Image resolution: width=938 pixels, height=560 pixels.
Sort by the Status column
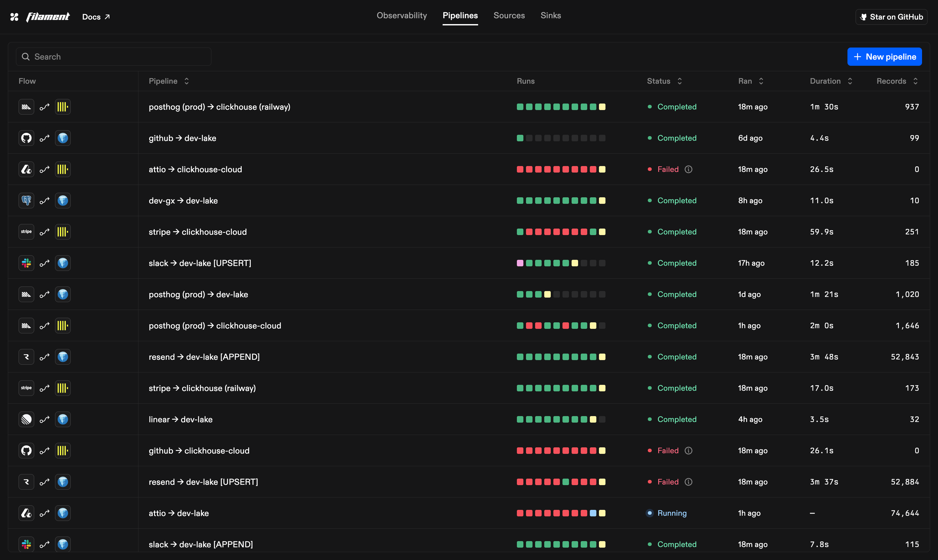(664, 81)
